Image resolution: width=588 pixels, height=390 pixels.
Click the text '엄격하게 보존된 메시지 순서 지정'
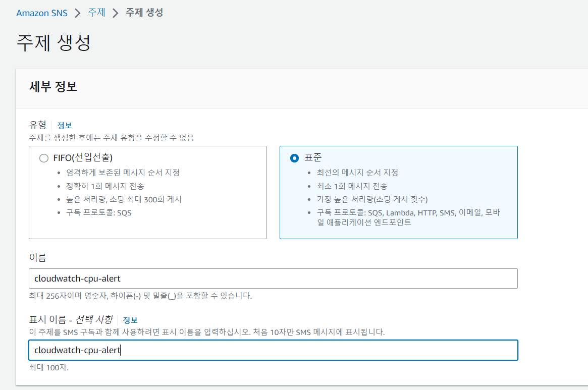(123, 173)
